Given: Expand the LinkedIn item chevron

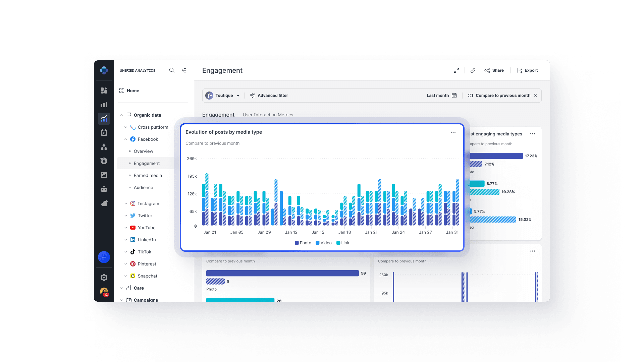Looking at the screenshot, I should (x=126, y=240).
